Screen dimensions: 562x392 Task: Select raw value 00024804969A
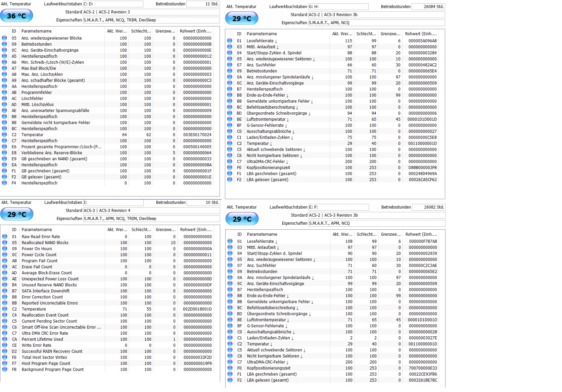coord(423,174)
